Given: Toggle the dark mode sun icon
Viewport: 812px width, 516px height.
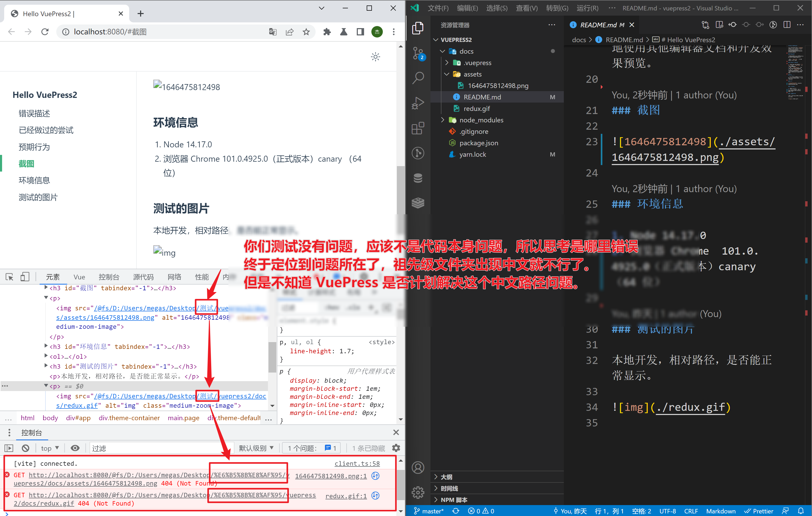Looking at the screenshot, I should (x=375, y=56).
